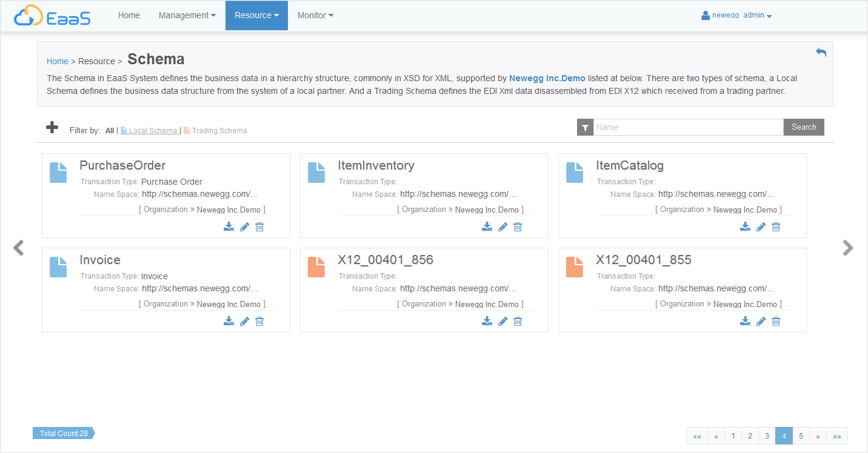Screen dimensions: 868x453
Task: Go to page 5 in pagination
Action: coord(801,436)
